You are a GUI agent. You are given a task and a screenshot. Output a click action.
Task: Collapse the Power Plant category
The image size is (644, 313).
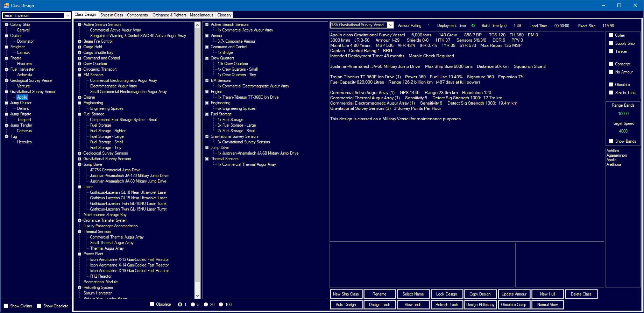80,254
